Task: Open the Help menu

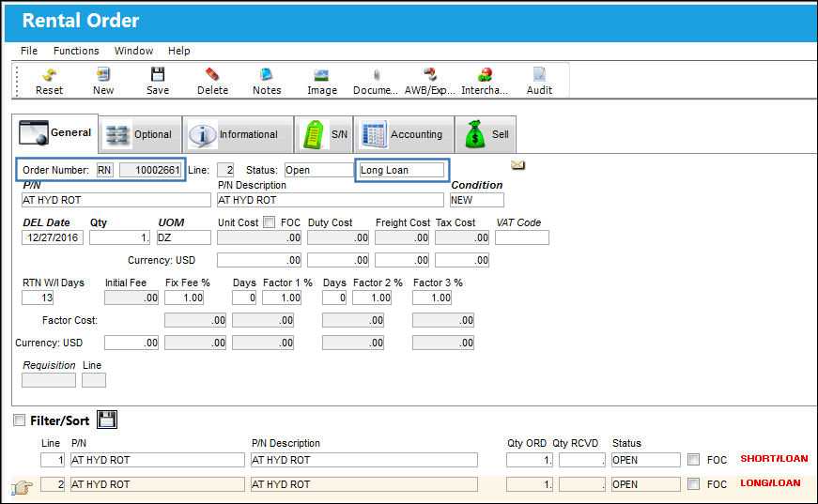Action: (x=179, y=51)
